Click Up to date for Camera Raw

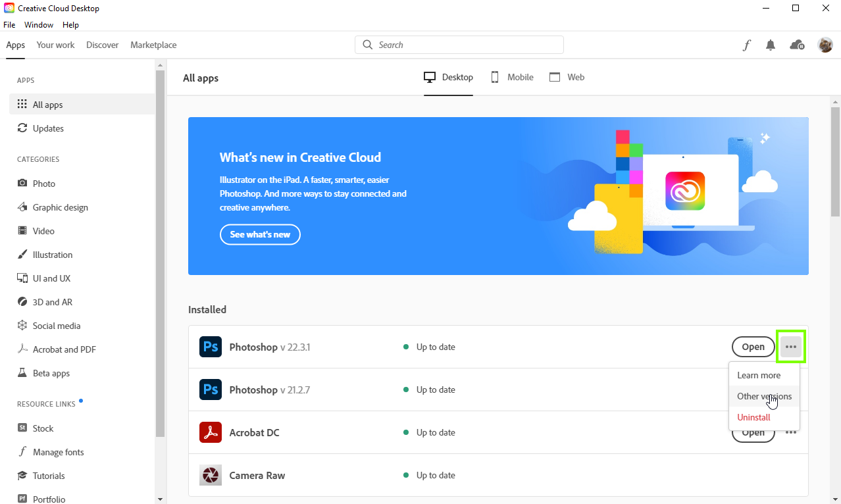click(429, 475)
